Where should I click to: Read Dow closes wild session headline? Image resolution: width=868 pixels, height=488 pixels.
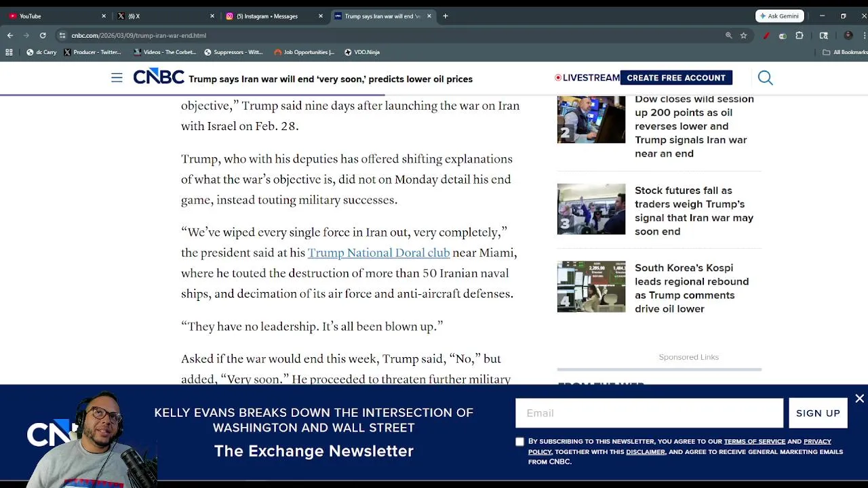coord(694,126)
